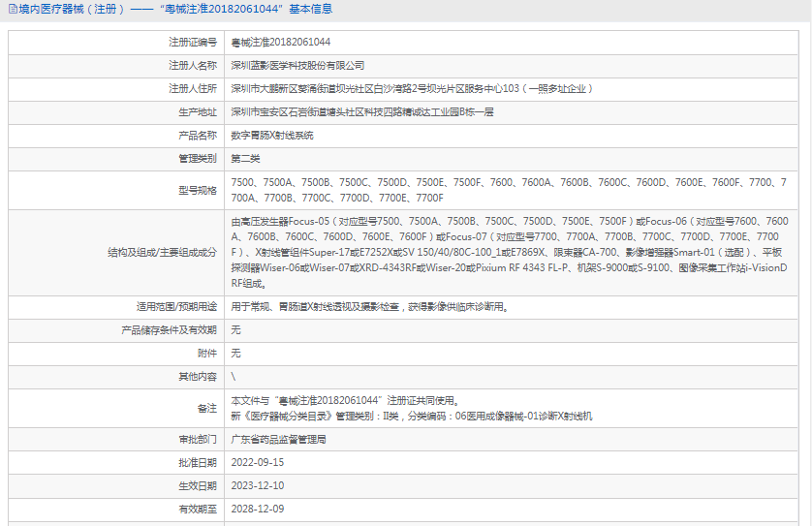Select remark line starting '本文件与'
The height and width of the screenshot is (526, 812).
coord(345,401)
